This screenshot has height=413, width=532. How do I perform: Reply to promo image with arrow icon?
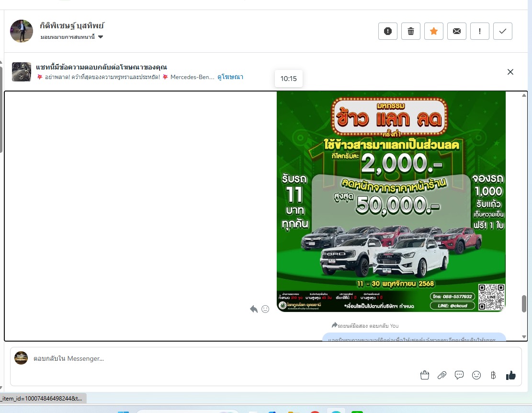pos(254,309)
